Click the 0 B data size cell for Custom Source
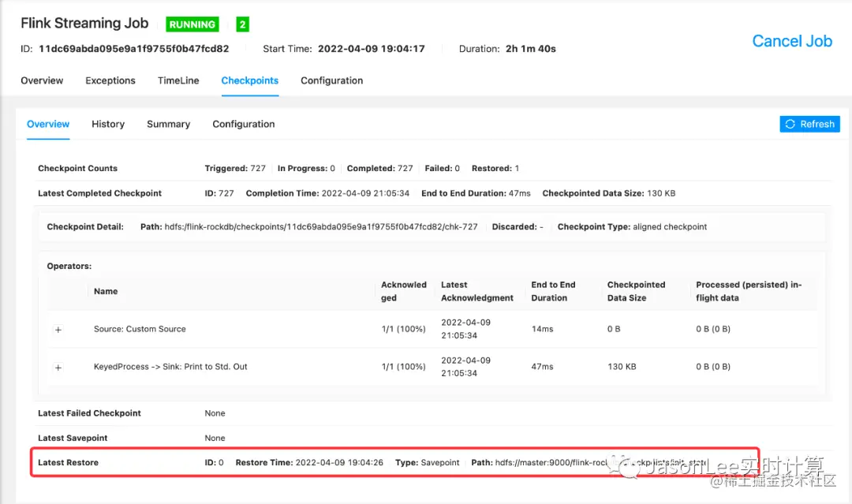Viewport: 852px width, 504px height. (614, 329)
